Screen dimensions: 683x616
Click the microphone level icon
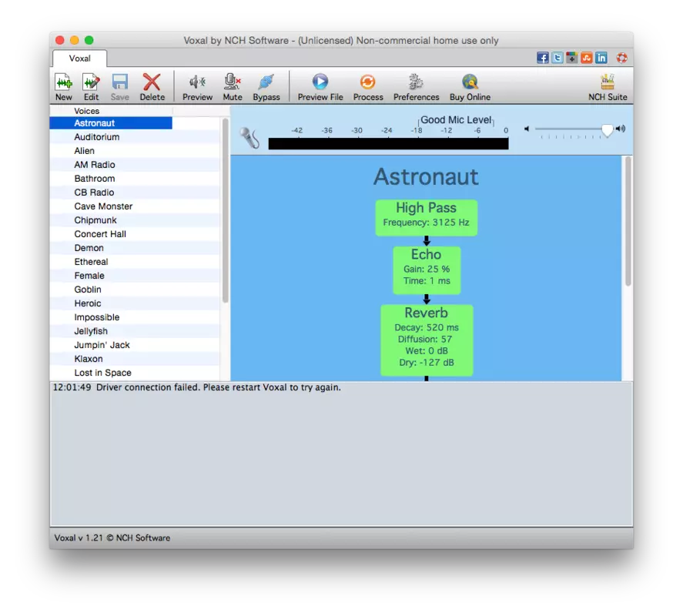[x=249, y=138]
